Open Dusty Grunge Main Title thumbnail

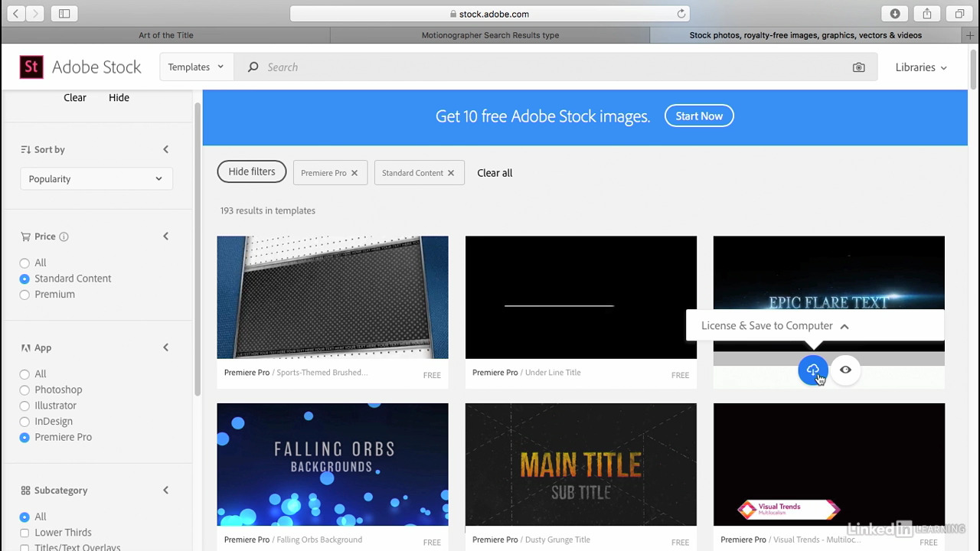tap(581, 465)
